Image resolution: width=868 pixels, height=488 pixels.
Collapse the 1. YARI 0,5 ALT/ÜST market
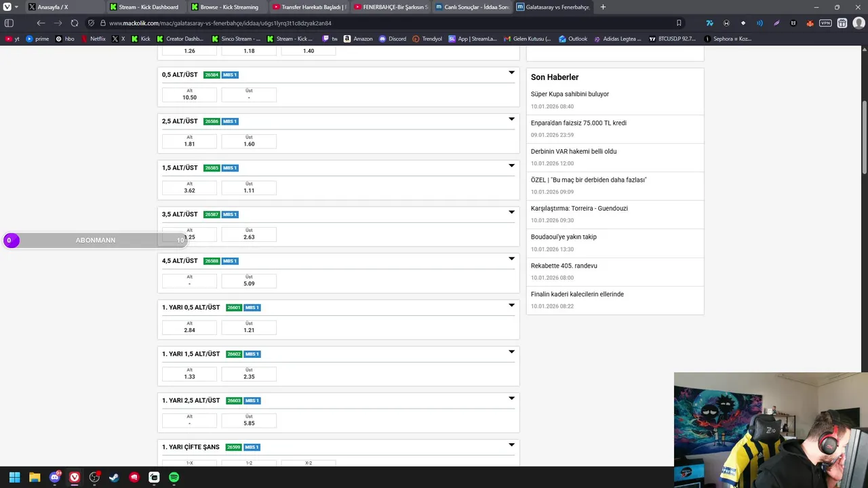point(511,305)
